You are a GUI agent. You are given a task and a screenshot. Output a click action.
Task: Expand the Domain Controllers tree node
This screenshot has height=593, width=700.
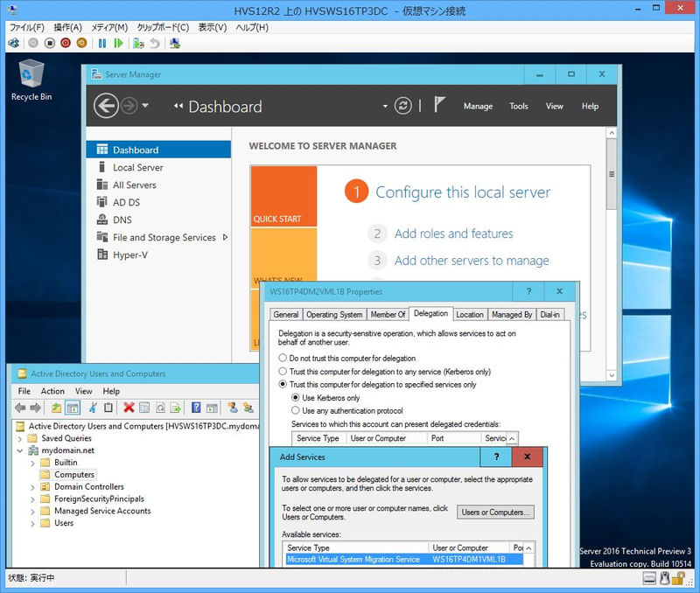(32, 487)
